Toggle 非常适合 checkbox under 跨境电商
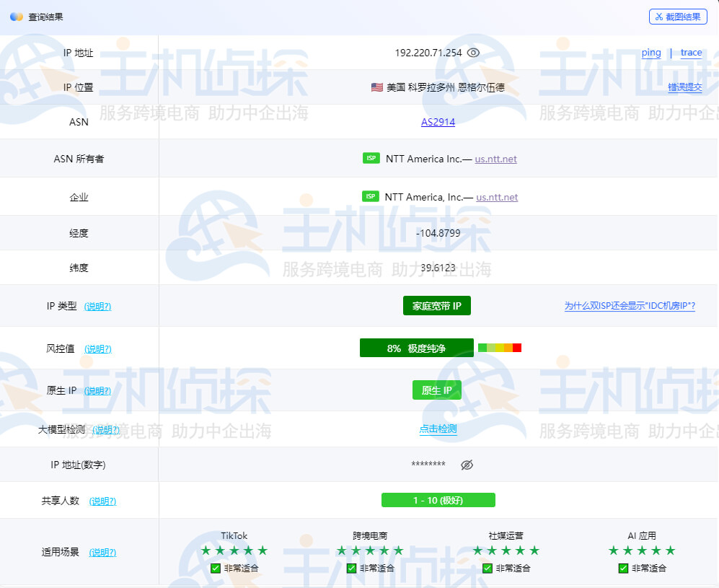The width and height of the screenshot is (719, 588). coord(352,569)
